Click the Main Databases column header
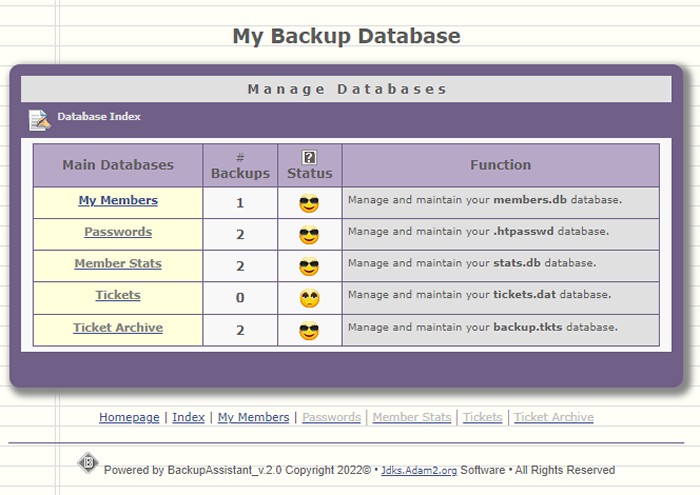 tap(118, 165)
